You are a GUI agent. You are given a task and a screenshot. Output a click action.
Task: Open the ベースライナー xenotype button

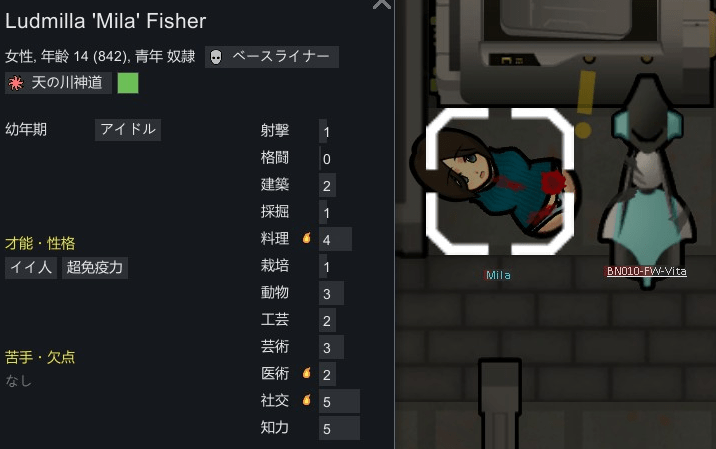[x=272, y=57]
